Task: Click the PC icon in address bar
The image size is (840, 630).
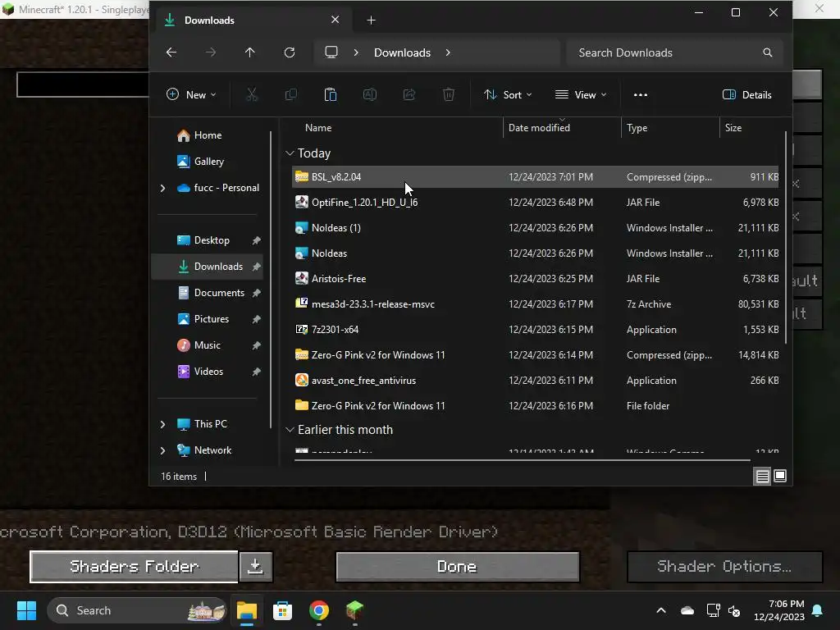Action: click(x=331, y=52)
